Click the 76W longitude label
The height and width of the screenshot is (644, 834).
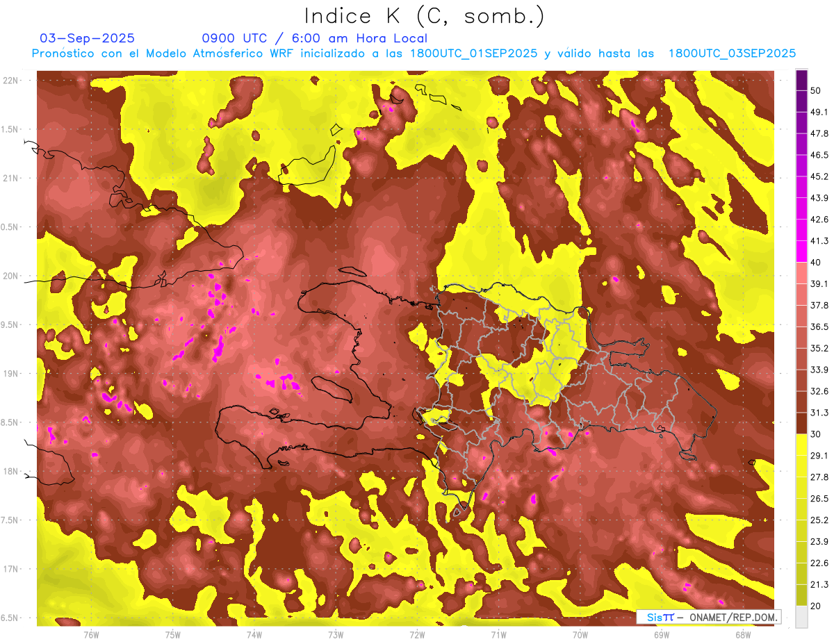coord(91,634)
